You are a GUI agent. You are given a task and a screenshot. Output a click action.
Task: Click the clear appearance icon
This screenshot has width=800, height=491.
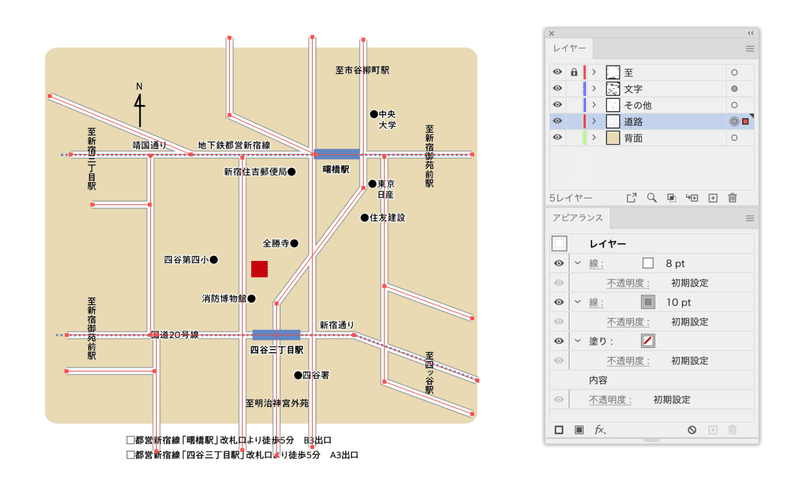pyautogui.click(x=692, y=430)
